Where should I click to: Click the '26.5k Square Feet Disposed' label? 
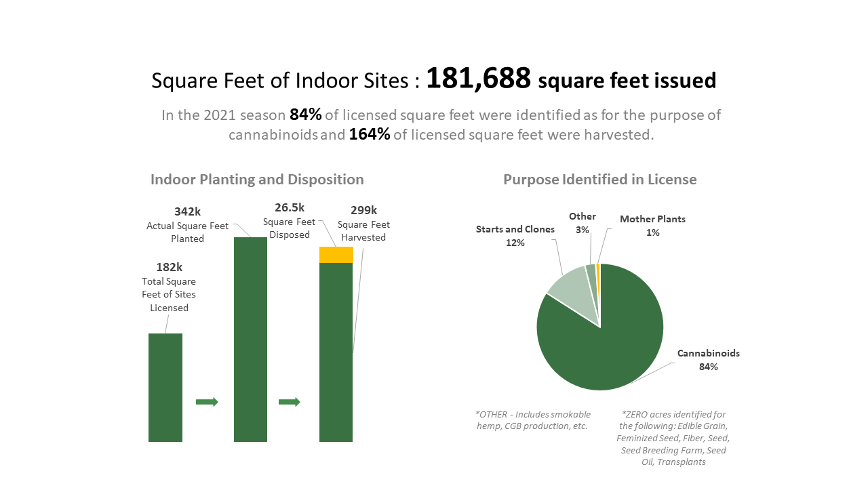[290, 221]
